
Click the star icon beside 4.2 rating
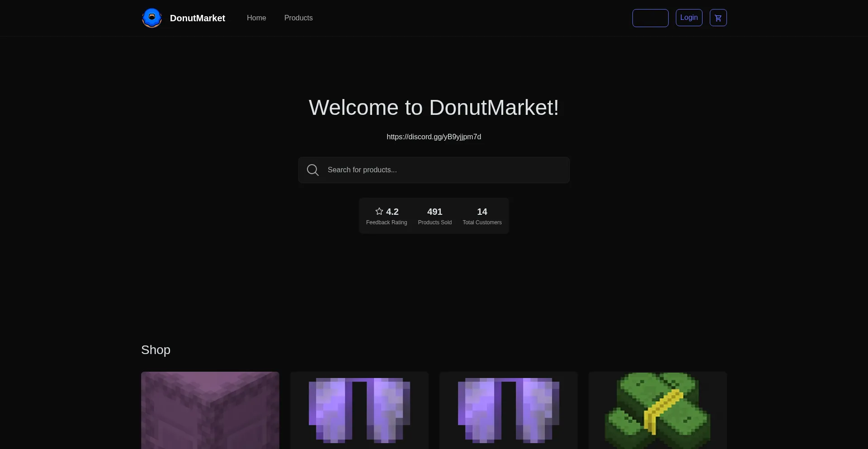(379, 211)
